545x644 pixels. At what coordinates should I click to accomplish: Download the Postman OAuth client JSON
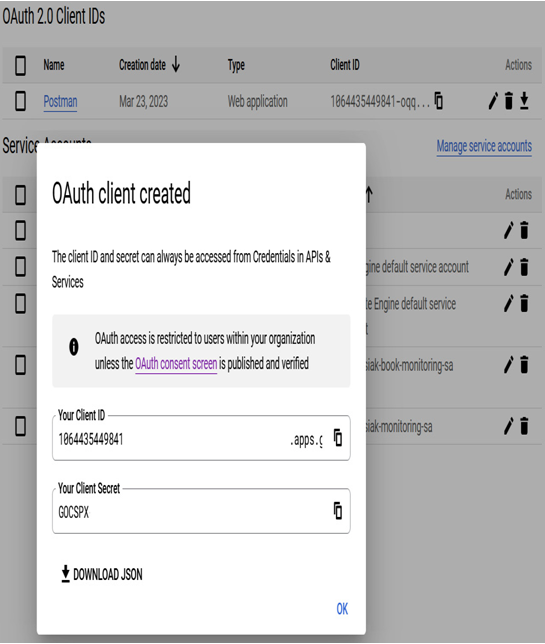point(524,101)
